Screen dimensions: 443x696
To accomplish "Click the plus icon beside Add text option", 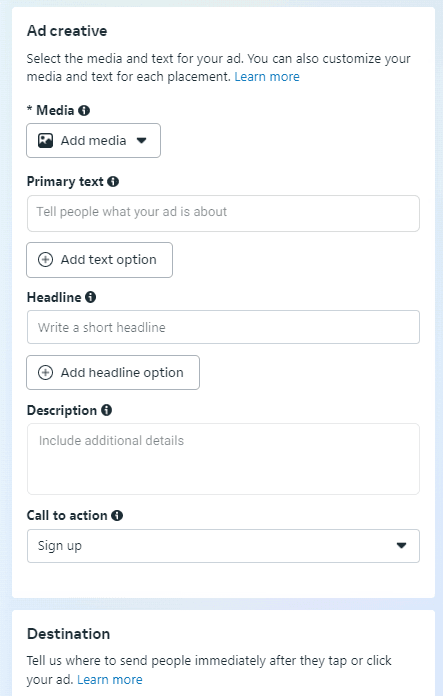I will coord(45,260).
